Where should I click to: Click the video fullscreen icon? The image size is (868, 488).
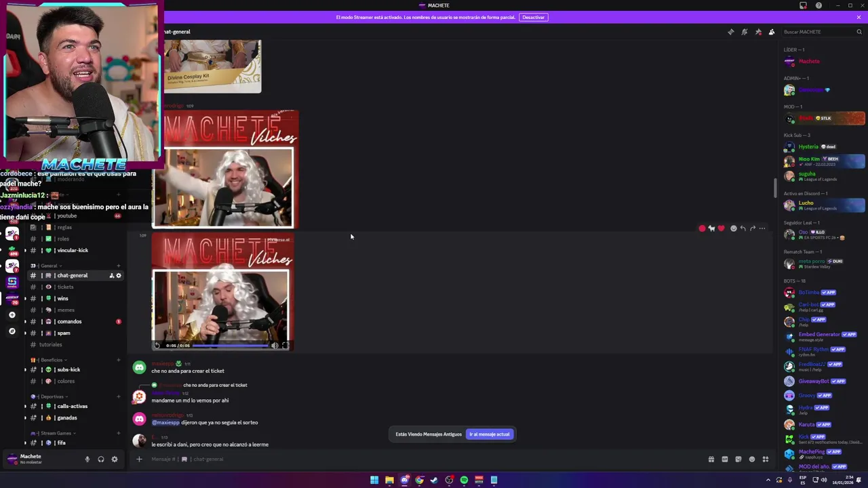pyautogui.click(x=285, y=346)
